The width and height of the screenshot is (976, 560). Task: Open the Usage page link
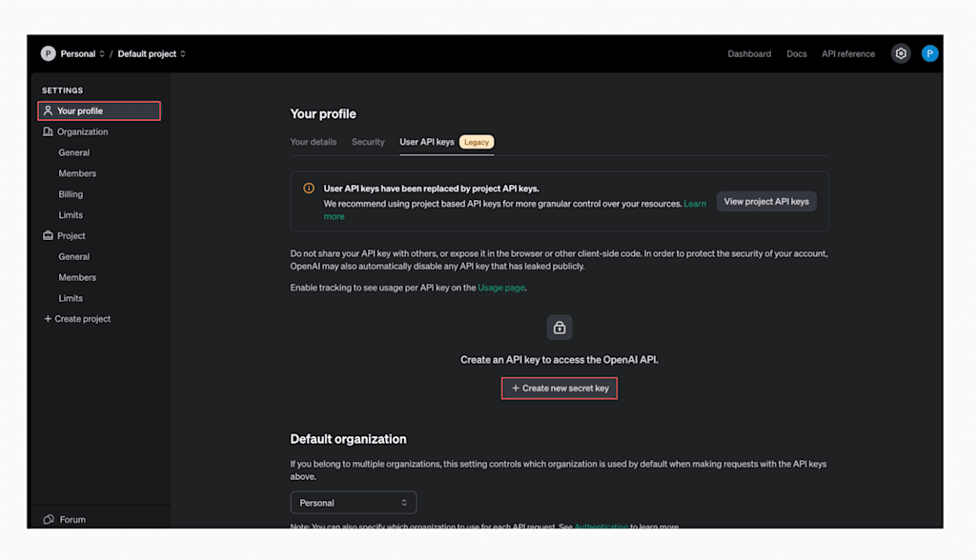tap(501, 288)
